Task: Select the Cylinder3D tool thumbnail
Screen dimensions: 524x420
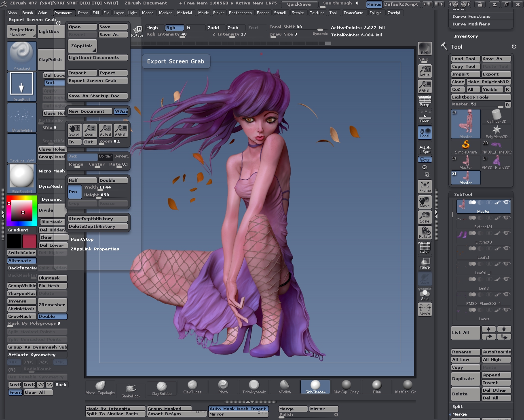Action: [497, 116]
